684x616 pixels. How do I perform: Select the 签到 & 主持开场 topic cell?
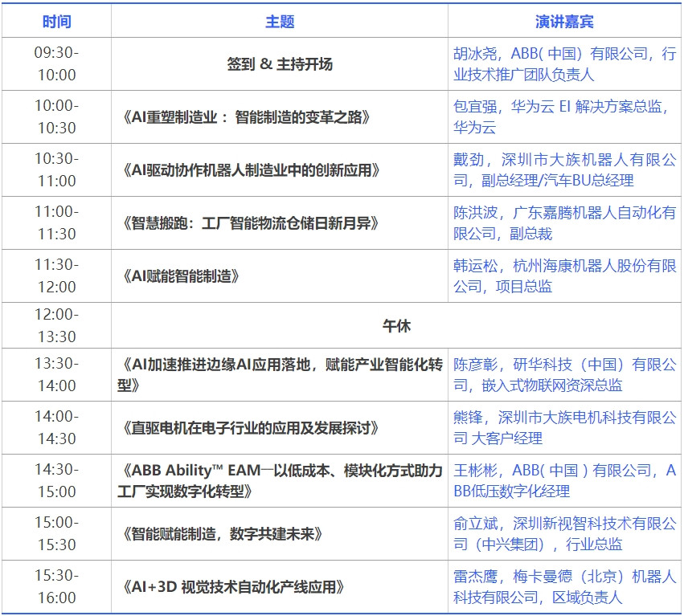(280, 64)
